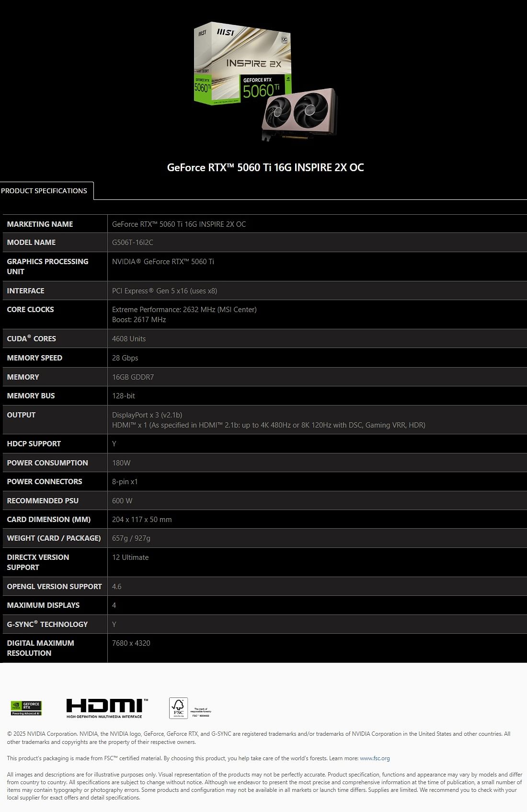
Task: Click the 'MEMORY' row label
Action: coord(23,377)
